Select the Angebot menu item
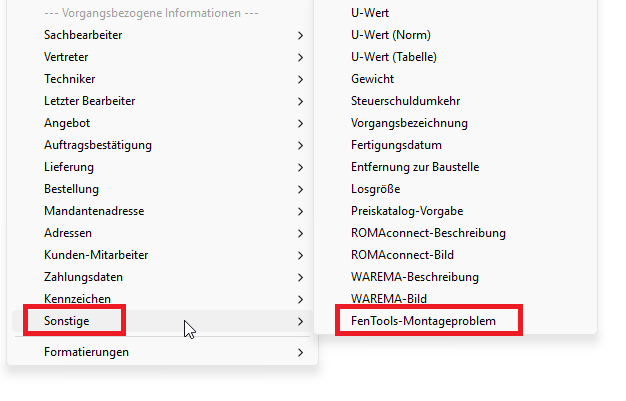626x401 pixels. 67,123
